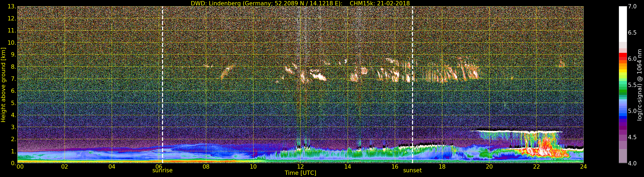Click the time axis tick '08'

(x=206, y=166)
